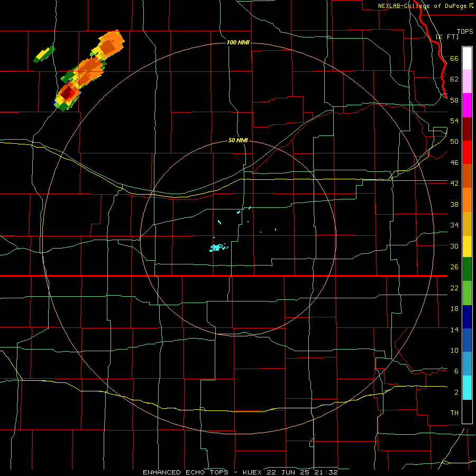
Task: Click the light pink 62 kft swatch
Action: pyautogui.click(x=467, y=81)
